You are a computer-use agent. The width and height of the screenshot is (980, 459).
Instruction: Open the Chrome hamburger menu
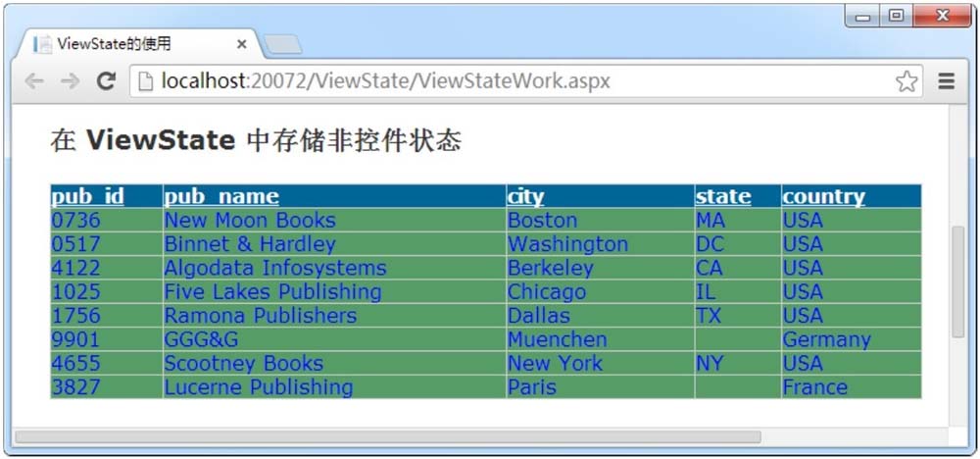pos(947,81)
